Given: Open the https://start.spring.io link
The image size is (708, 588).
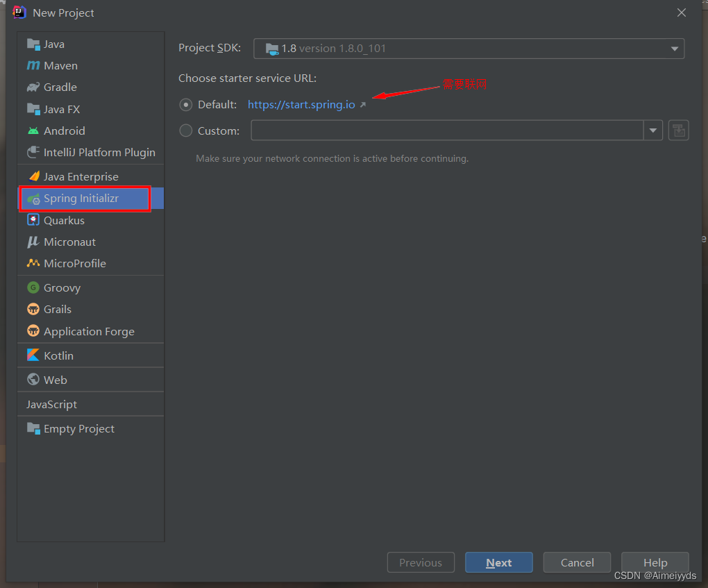Looking at the screenshot, I should (301, 105).
